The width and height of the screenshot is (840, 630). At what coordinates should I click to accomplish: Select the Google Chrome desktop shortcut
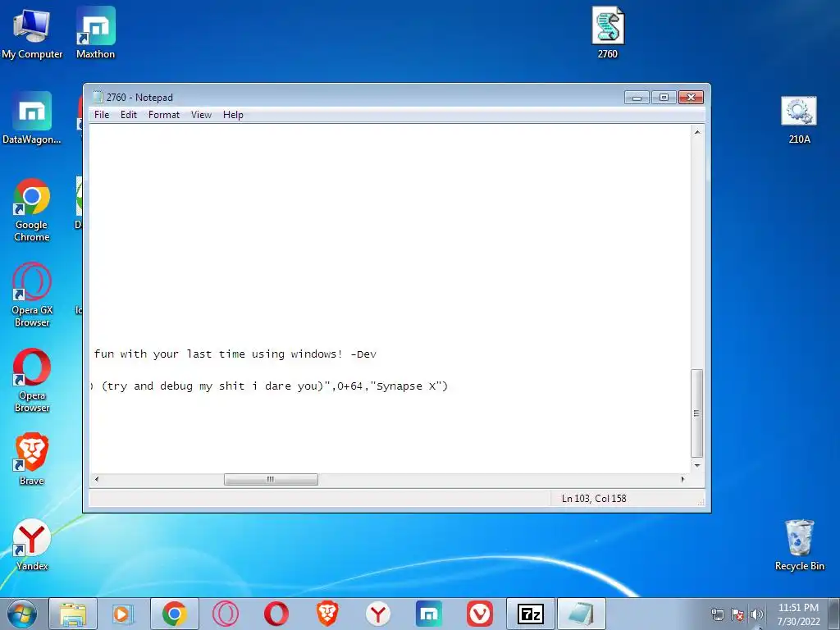[32, 210]
